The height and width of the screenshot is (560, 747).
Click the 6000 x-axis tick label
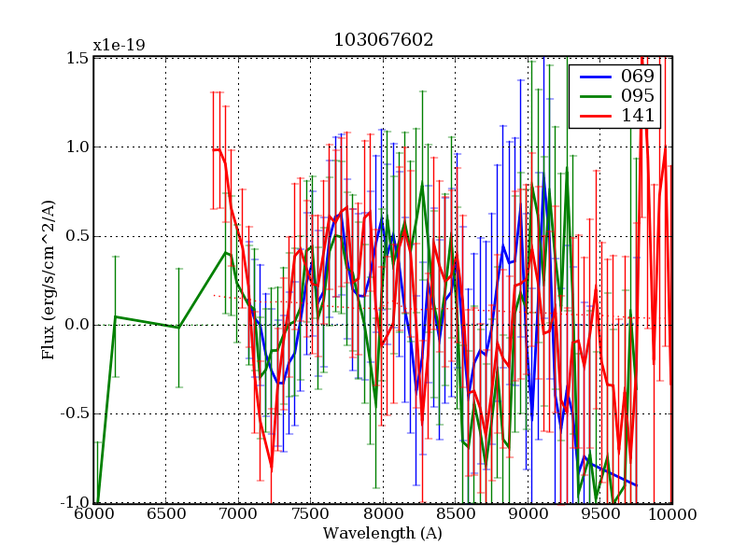pos(93,514)
